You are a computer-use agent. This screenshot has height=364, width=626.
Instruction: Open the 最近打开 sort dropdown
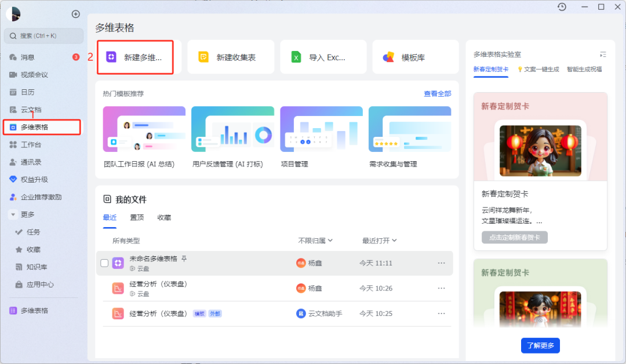click(x=379, y=241)
